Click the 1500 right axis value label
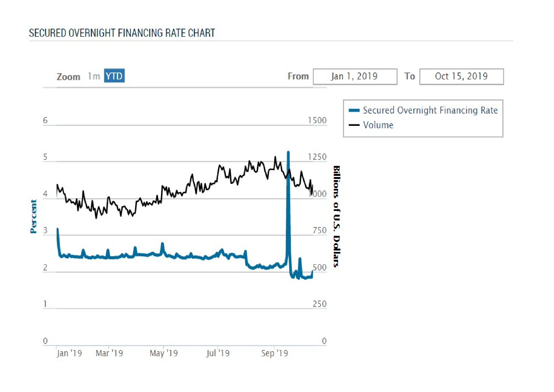 pyautogui.click(x=317, y=120)
